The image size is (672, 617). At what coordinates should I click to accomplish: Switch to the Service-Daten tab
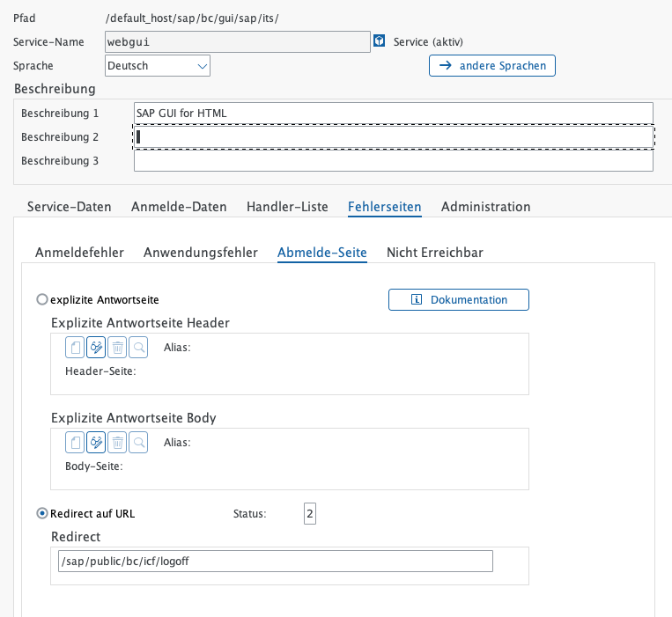(x=69, y=207)
